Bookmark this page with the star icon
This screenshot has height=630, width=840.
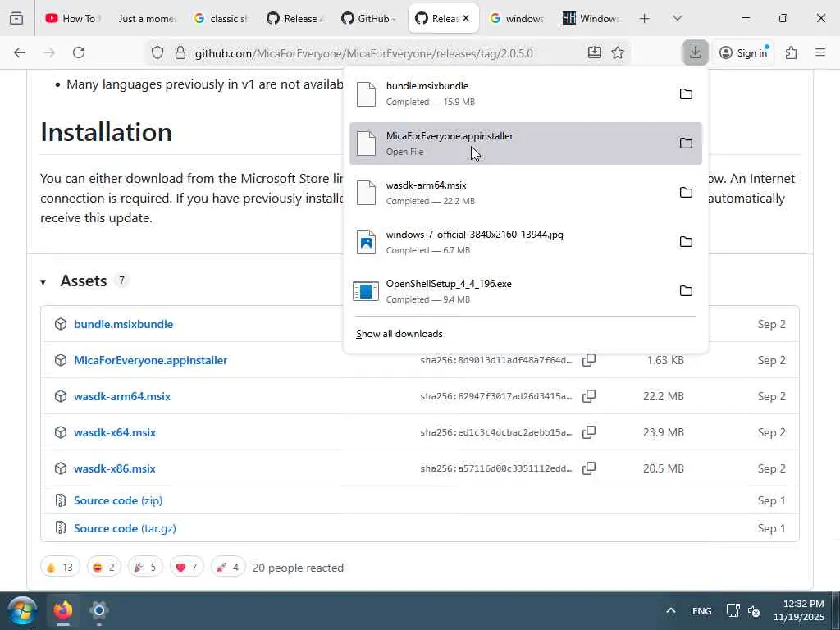(x=618, y=52)
